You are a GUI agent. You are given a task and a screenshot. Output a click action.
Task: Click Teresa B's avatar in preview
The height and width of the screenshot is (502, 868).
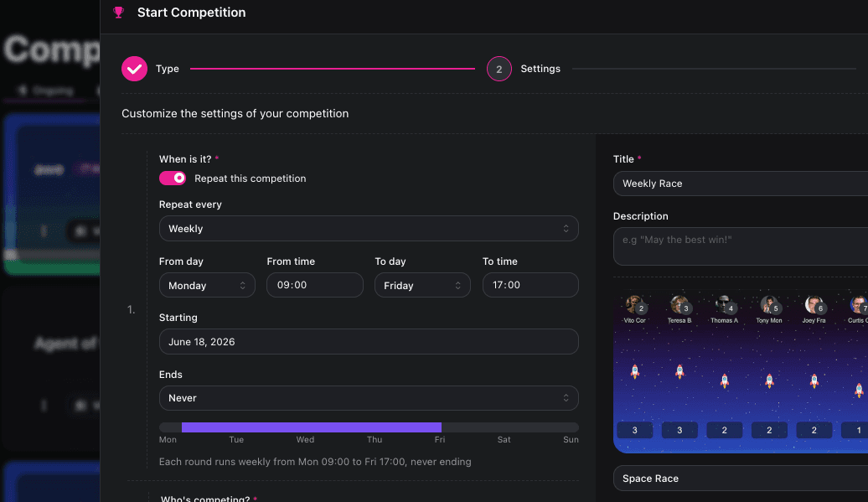click(x=678, y=304)
